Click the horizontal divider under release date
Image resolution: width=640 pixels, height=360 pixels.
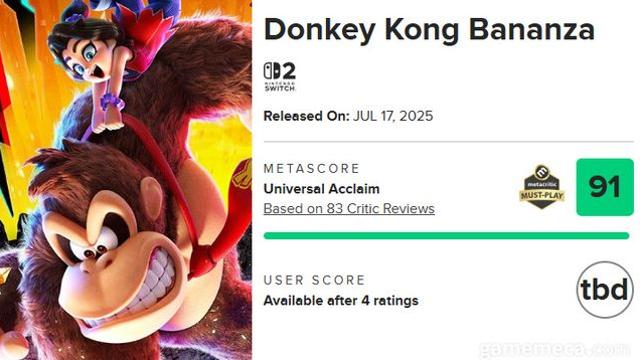[x=449, y=142]
